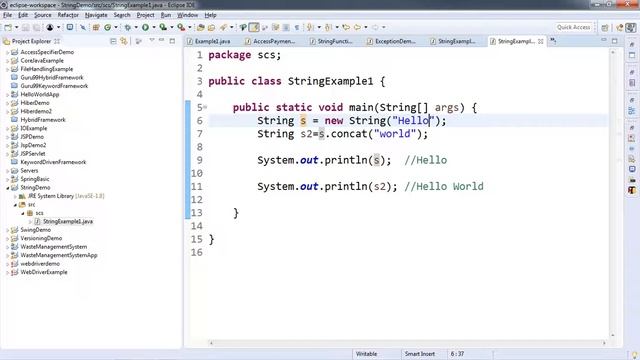640x360 pixels.
Task: Click the New file toolbar icon
Action: (x=8, y=27)
